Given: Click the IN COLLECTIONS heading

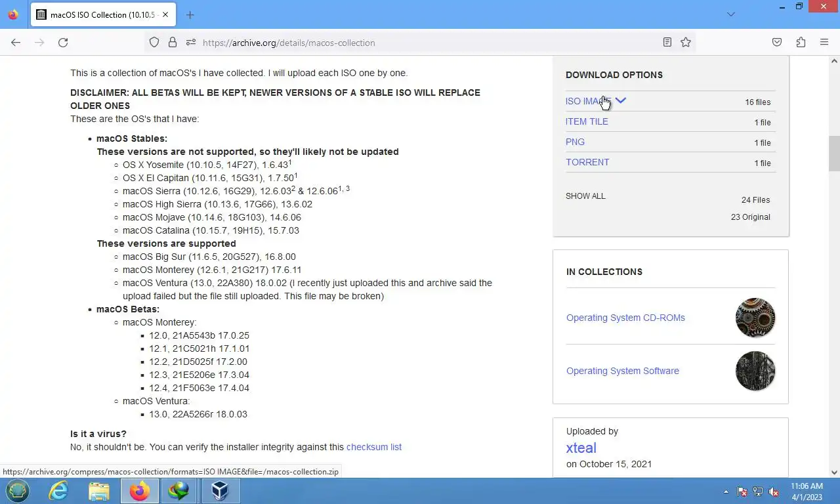Looking at the screenshot, I should pyautogui.click(x=604, y=272).
